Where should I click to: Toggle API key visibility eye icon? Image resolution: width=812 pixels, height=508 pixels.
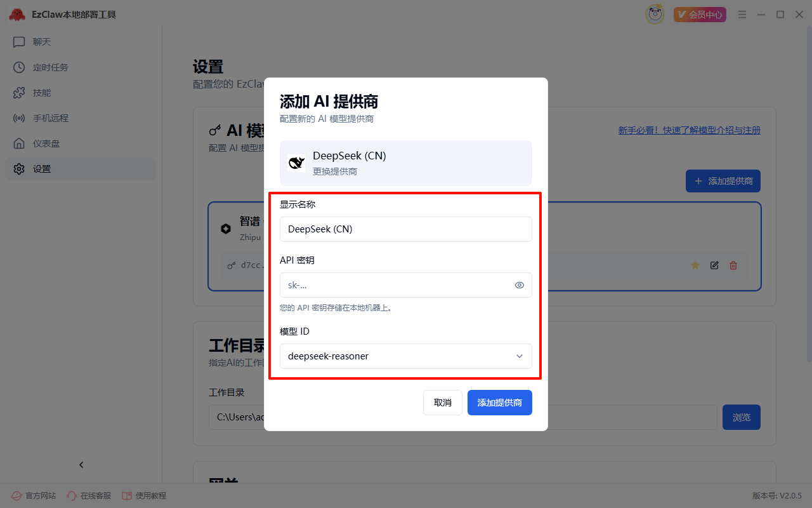[519, 285]
